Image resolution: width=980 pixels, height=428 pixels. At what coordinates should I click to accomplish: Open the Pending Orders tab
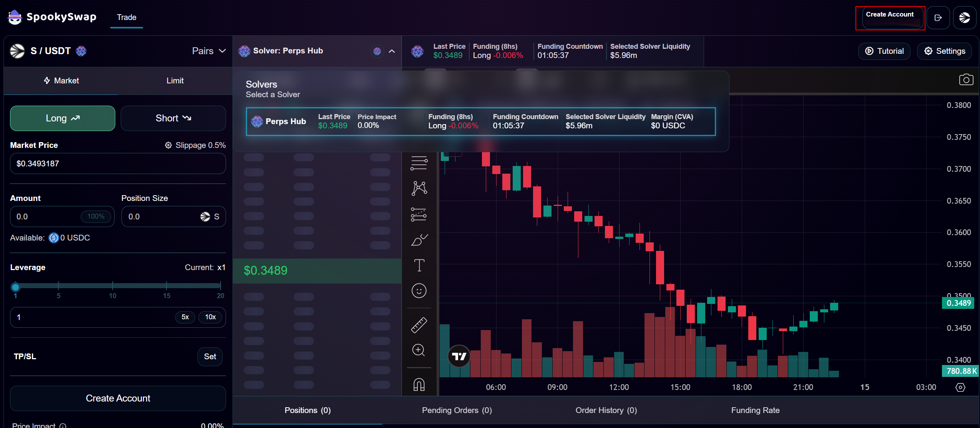point(457,410)
